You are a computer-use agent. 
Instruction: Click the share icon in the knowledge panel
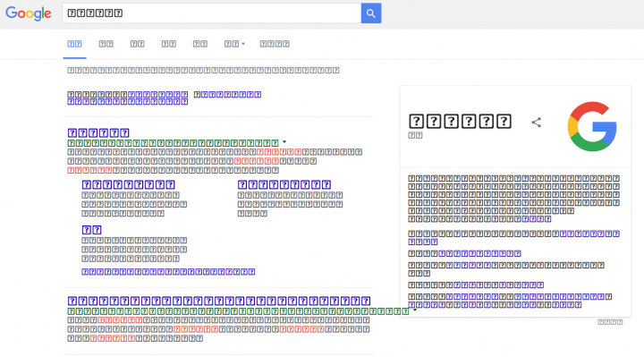(536, 122)
